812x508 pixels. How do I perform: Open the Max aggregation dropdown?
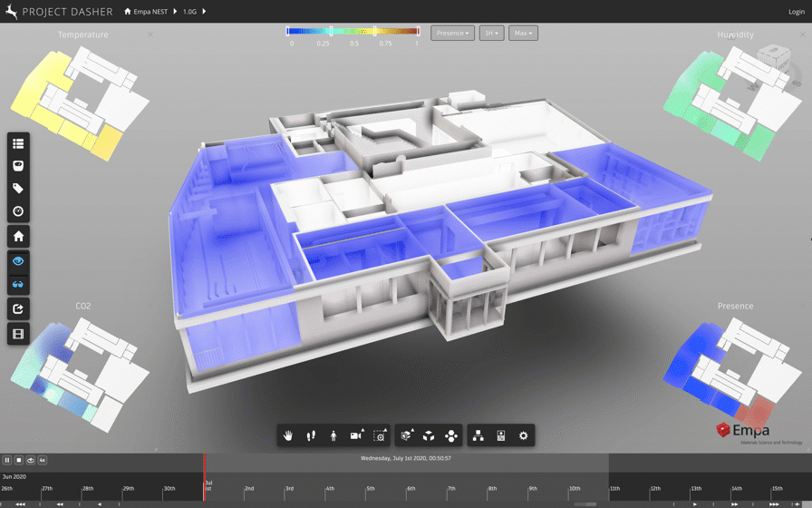tap(523, 34)
